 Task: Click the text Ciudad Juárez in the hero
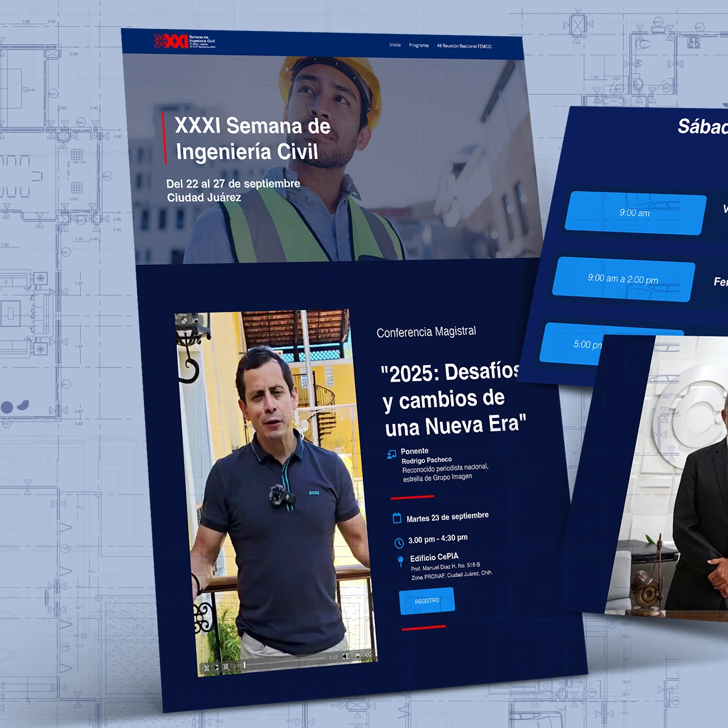204,197
